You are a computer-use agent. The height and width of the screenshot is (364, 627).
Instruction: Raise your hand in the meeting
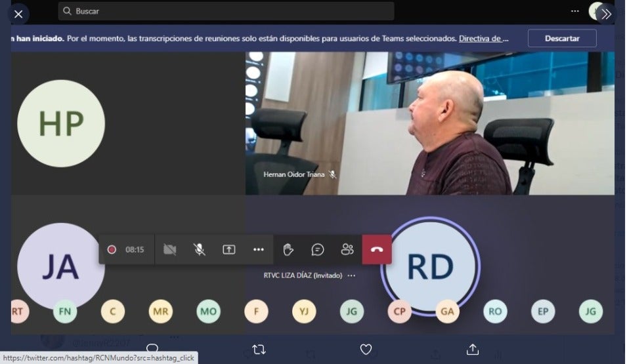(288, 249)
